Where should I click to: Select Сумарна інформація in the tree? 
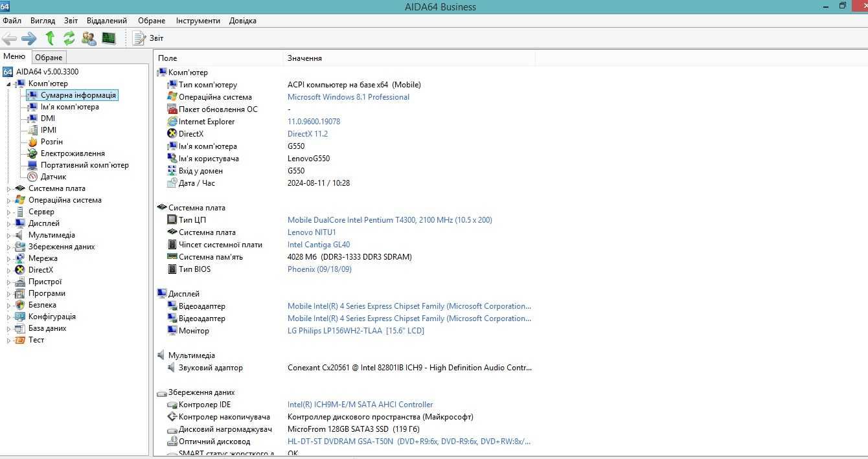78,95
